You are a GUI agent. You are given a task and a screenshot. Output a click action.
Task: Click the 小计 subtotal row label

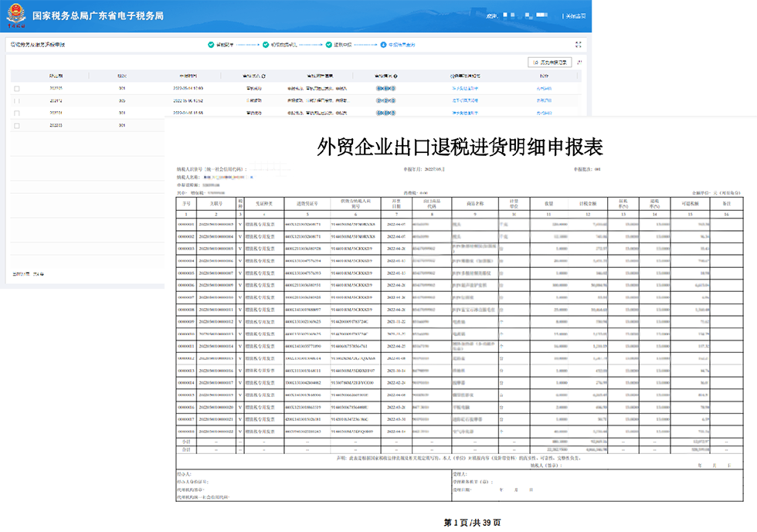(x=186, y=442)
